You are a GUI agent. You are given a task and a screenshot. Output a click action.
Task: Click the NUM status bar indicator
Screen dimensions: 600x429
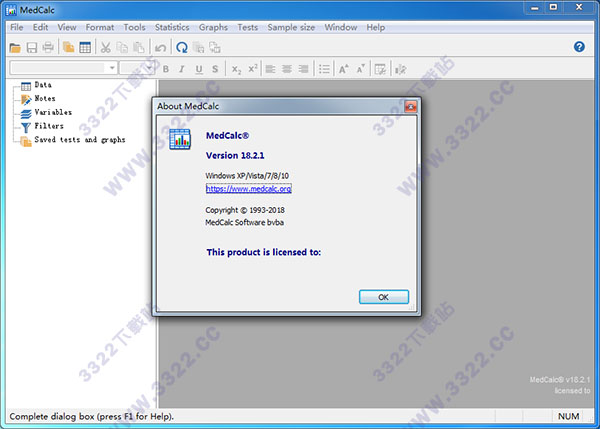(x=568, y=416)
